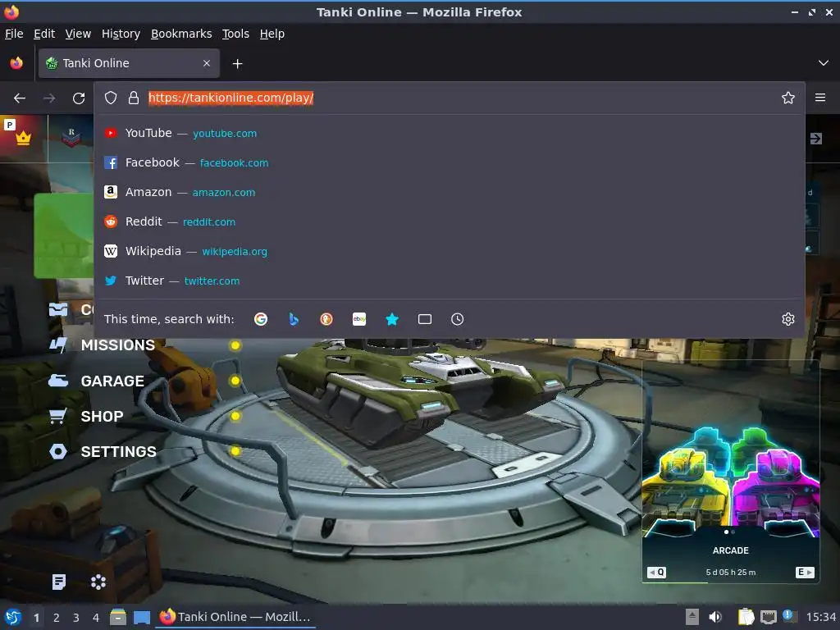Open the volume control tray icon
The image size is (840, 630).
pos(715,617)
